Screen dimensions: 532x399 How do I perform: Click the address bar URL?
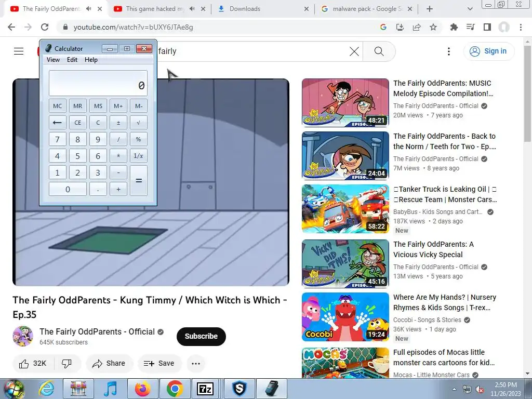tap(133, 27)
